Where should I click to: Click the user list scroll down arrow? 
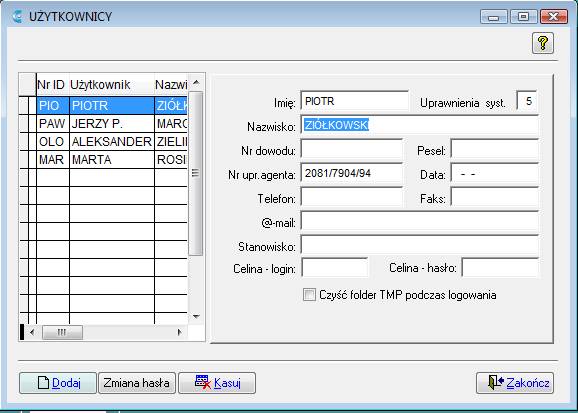click(x=196, y=316)
